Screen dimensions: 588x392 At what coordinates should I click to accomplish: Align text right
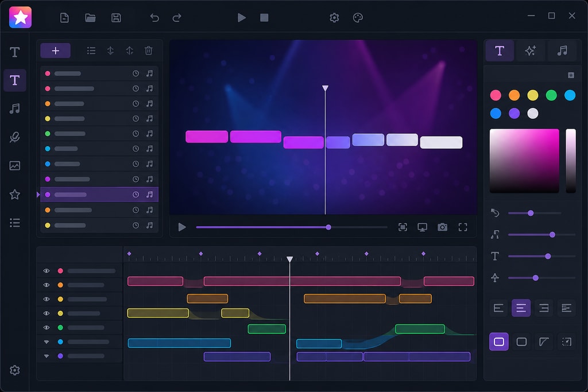(544, 308)
